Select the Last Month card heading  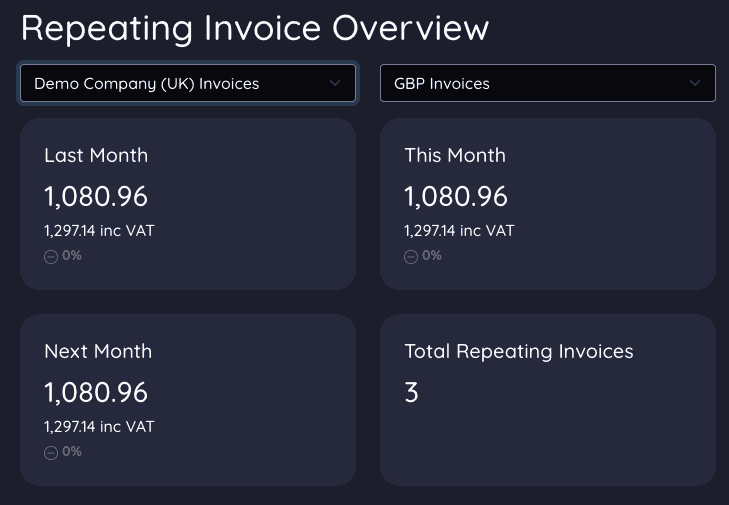96,155
